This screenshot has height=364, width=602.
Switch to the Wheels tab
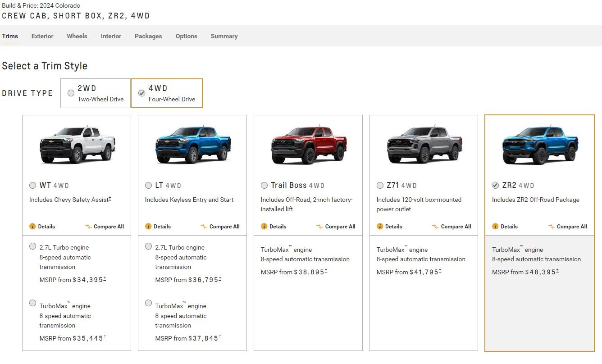(x=77, y=36)
